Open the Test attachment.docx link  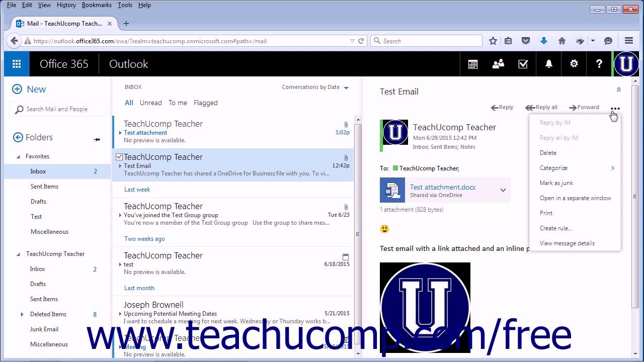pos(443,187)
